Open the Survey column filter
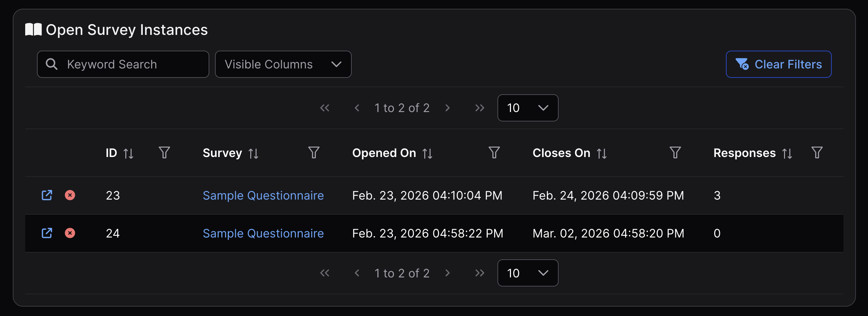This screenshot has width=868, height=316. [314, 153]
